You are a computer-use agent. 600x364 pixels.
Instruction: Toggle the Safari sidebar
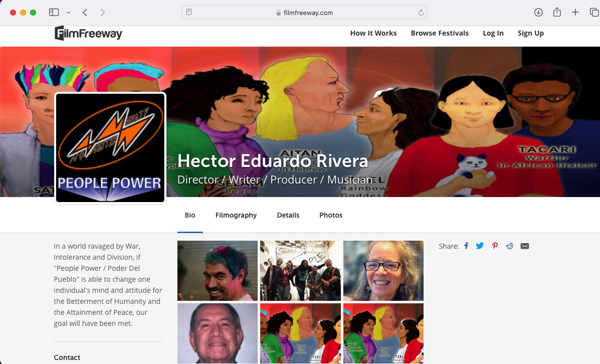54,12
